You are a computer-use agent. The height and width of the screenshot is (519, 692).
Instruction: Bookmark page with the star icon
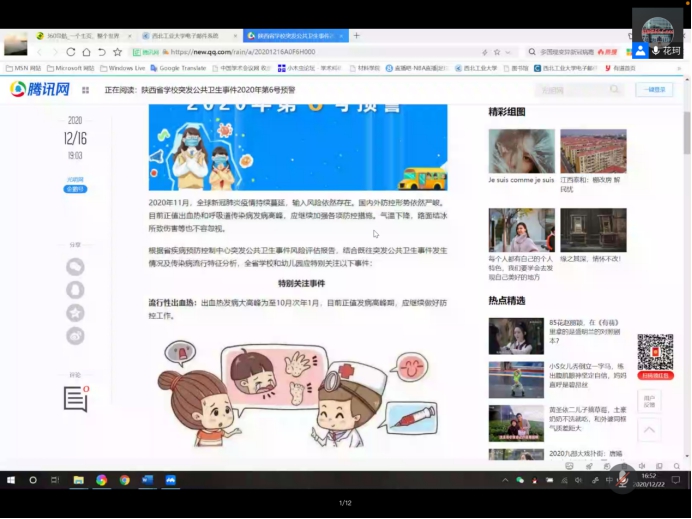pos(117,52)
